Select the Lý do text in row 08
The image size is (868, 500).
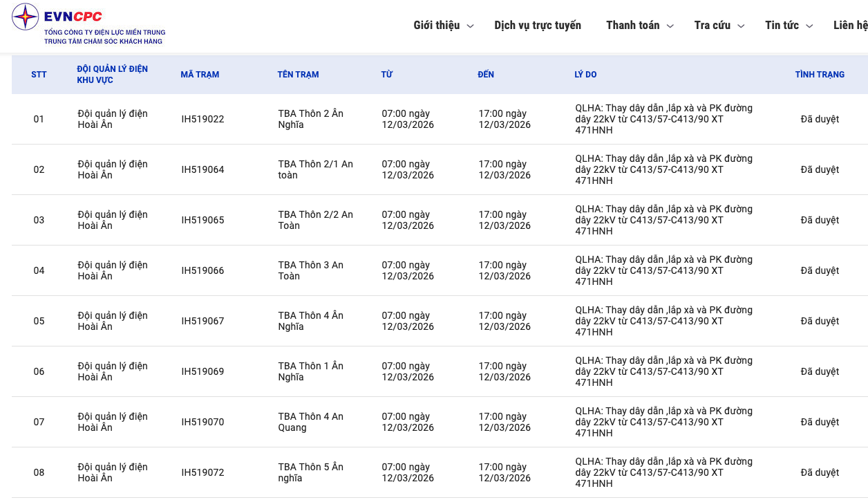coord(663,472)
